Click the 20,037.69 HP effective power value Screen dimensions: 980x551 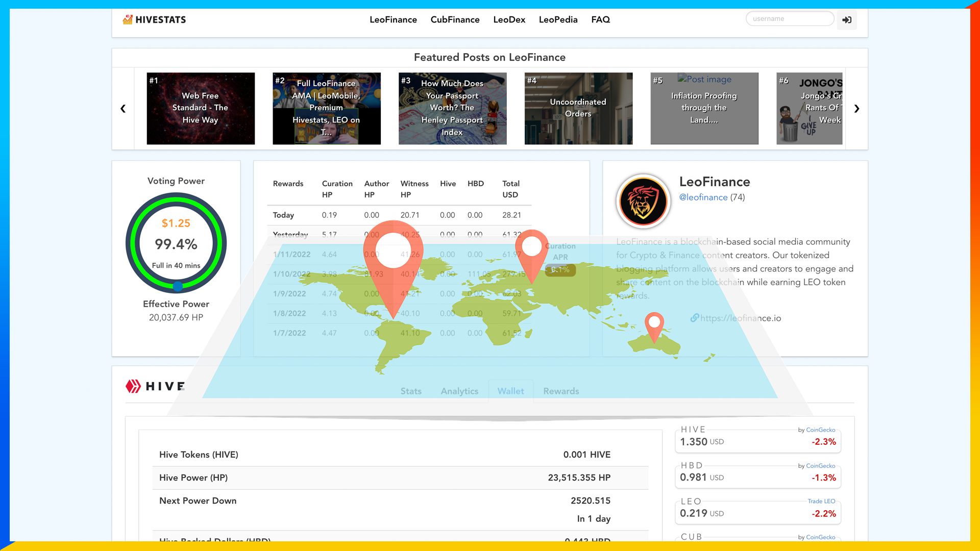pos(176,317)
